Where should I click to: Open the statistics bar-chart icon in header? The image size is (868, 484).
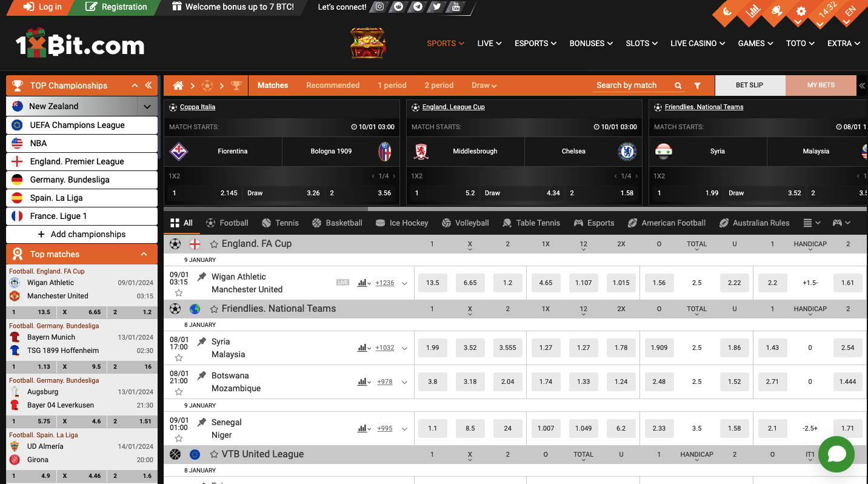coord(752,12)
